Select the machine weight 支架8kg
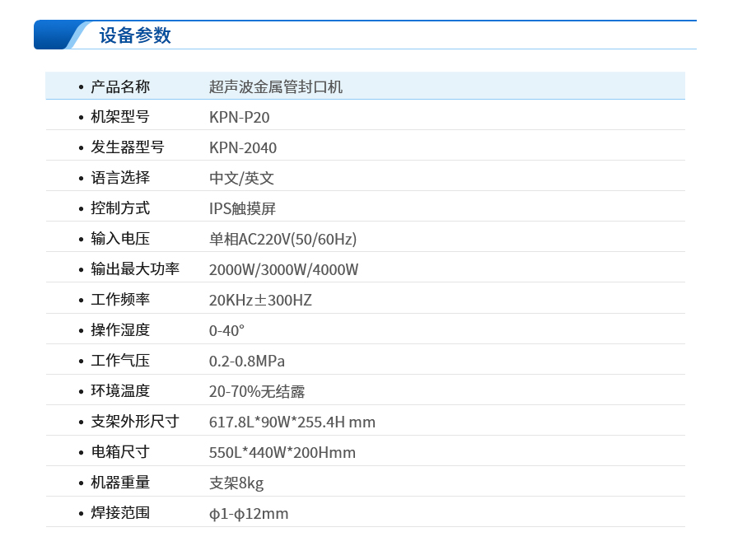The width and height of the screenshot is (733, 560). tap(237, 482)
